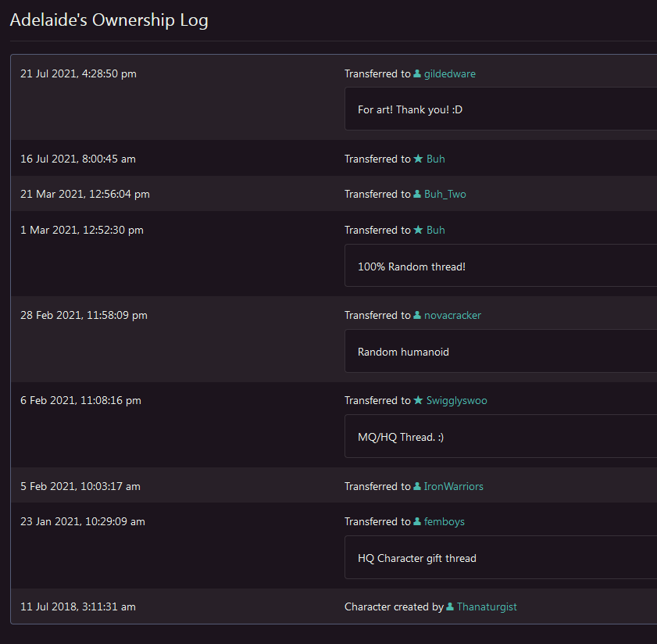Click the user icon next to femboys

click(417, 522)
